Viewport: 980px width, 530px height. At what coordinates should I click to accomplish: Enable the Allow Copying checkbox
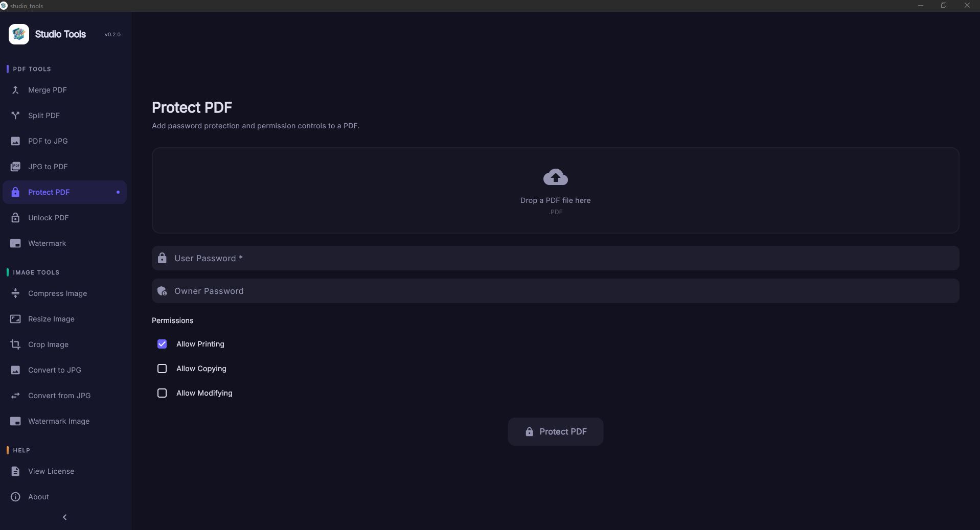162,368
